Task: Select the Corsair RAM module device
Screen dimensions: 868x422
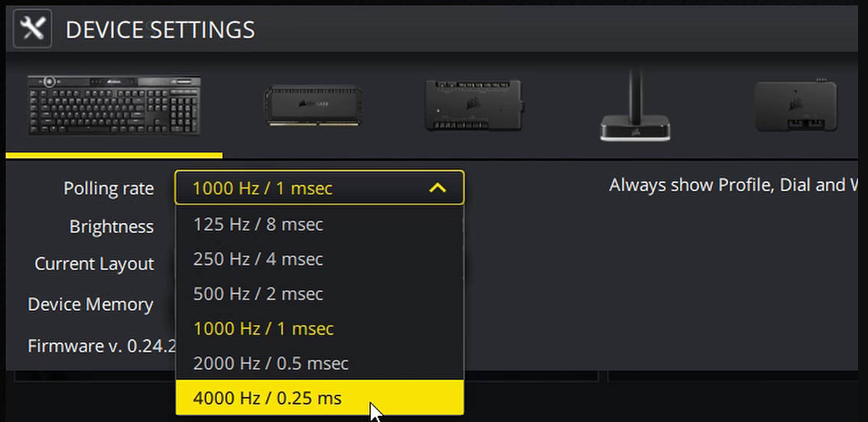Action: pyautogui.click(x=313, y=106)
